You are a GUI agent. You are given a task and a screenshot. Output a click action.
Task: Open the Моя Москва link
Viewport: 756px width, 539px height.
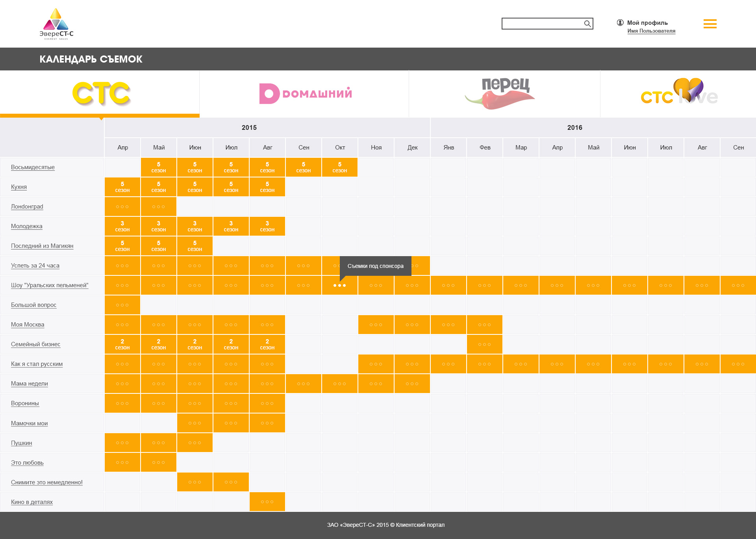pos(28,325)
